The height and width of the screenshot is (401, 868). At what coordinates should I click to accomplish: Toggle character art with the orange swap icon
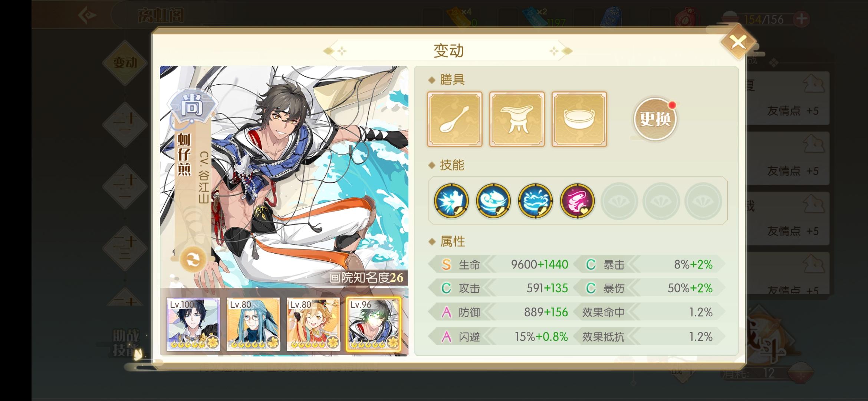(193, 259)
